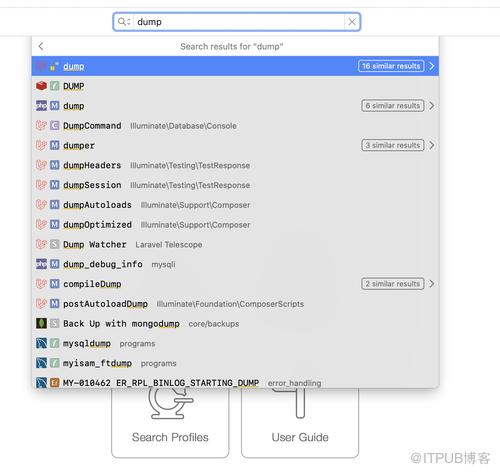
Task: Expand chevron next to 6 similar results
Action: [x=432, y=106]
